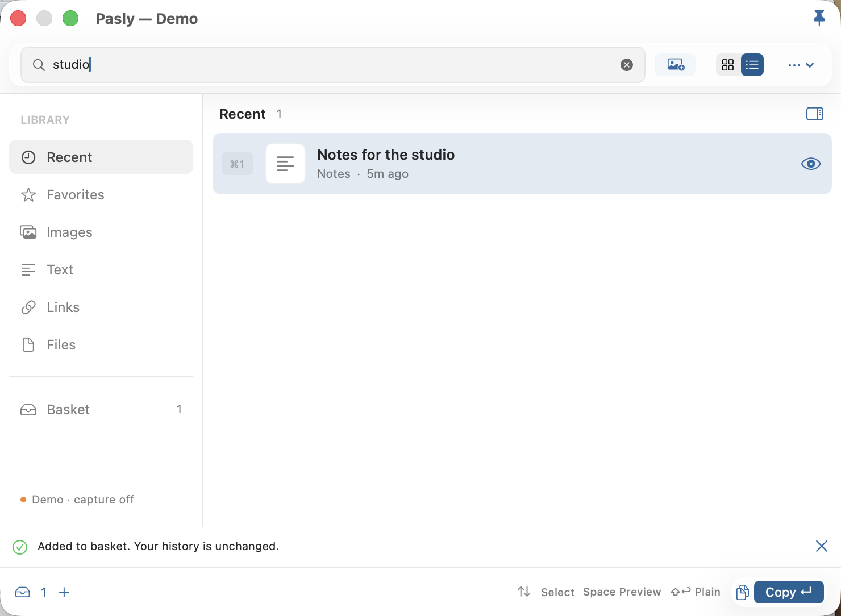
Task: Clear the search field text
Action: pyautogui.click(x=627, y=65)
